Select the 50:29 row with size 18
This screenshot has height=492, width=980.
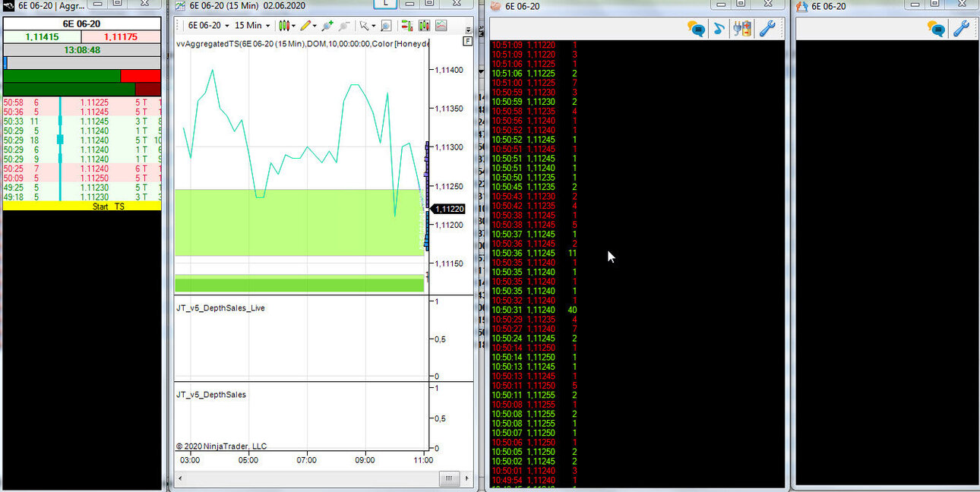(82, 140)
